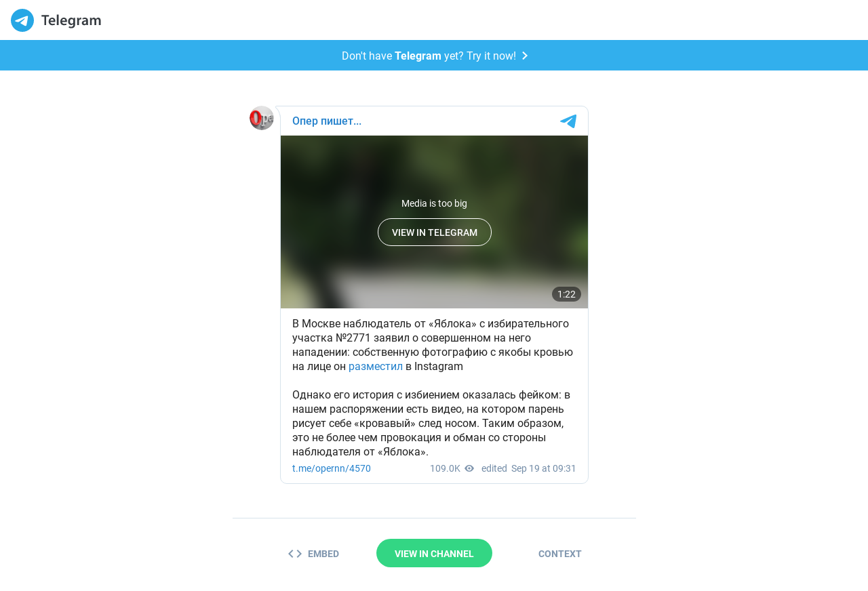The image size is (868, 591).
Task: Open the CONTEXT link
Action: click(560, 554)
